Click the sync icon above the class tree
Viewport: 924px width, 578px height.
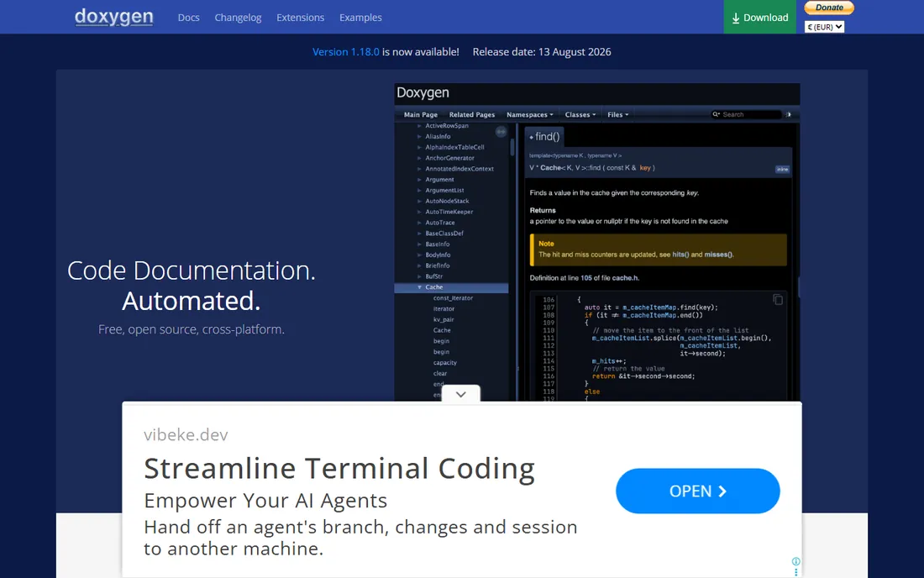[x=501, y=131]
